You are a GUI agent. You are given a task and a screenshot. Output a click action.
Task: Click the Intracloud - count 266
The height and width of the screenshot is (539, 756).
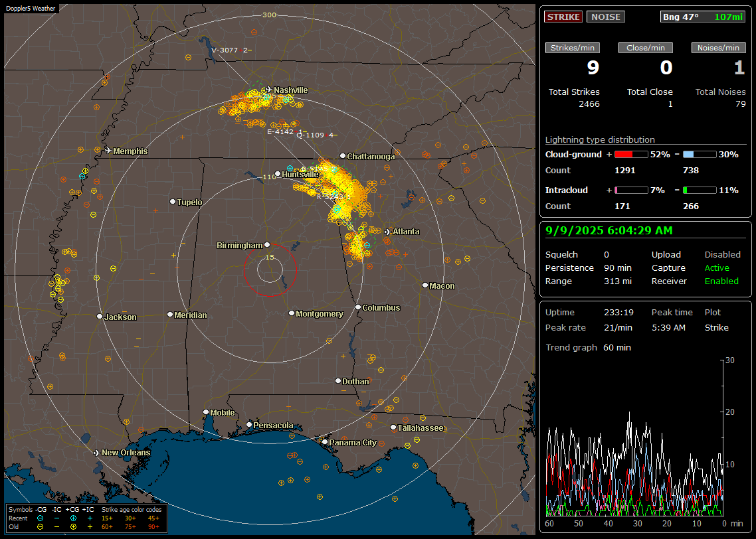tap(691, 206)
